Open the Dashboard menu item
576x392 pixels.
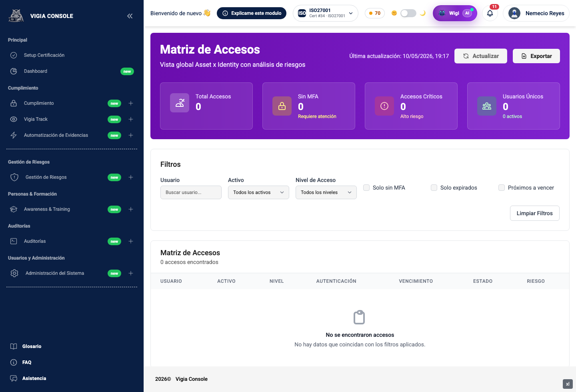(x=72, y=71)
